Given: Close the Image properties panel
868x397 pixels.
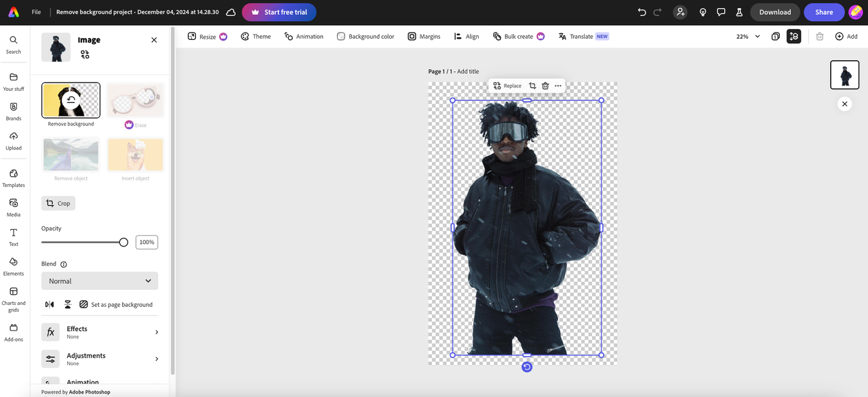Looking at the screenshot, I should [154, 40].
